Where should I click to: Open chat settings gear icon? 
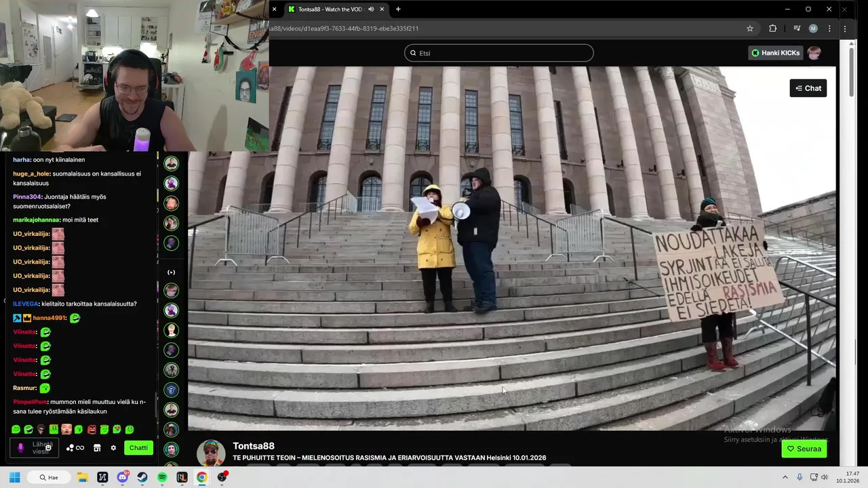coord(113,448)
